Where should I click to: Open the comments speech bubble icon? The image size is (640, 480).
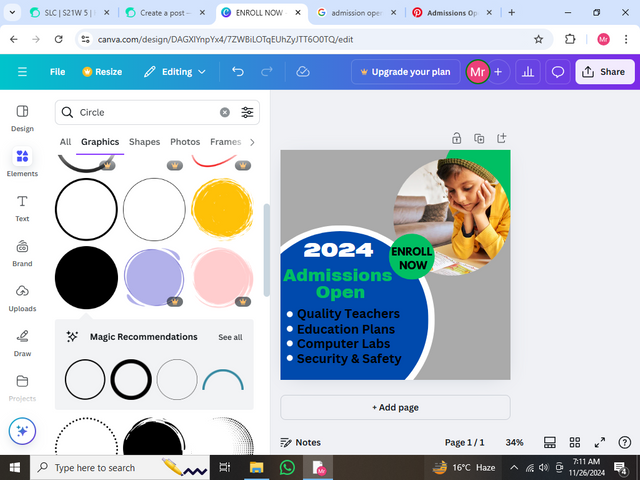tap(558, 72)
